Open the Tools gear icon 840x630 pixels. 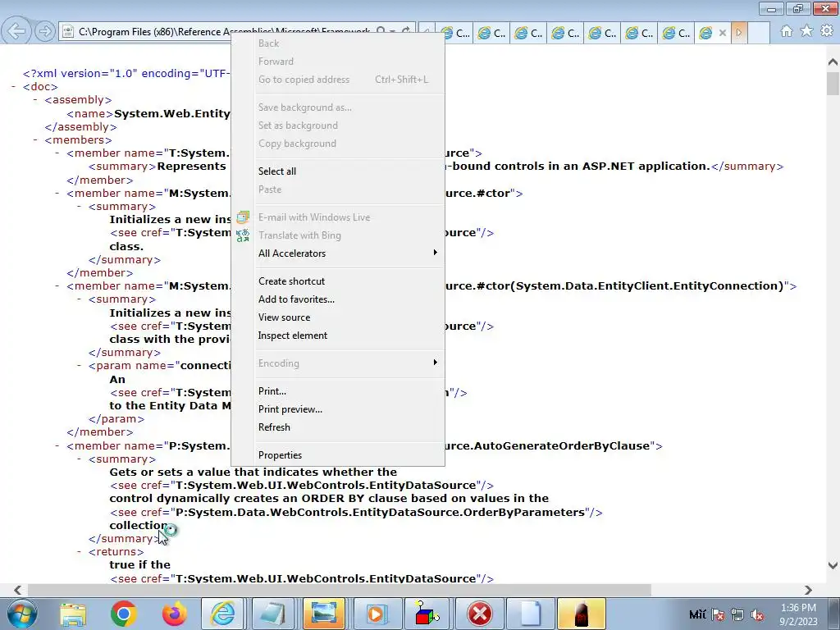(x=827, y=31)
